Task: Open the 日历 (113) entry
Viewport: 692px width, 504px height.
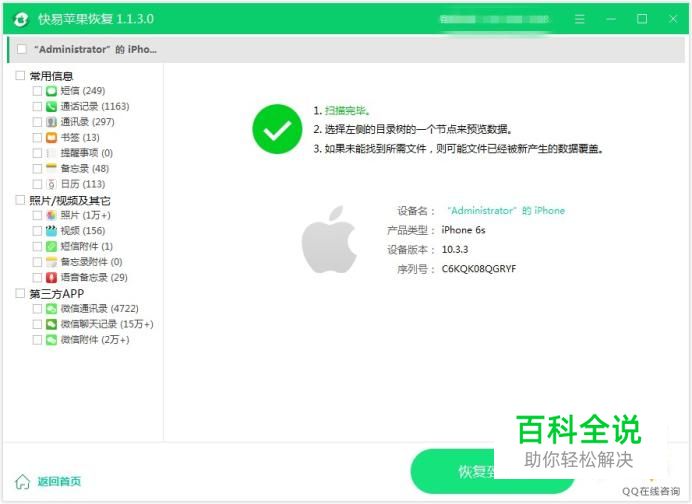Action: pyautogui.click(x=83, y=184)
